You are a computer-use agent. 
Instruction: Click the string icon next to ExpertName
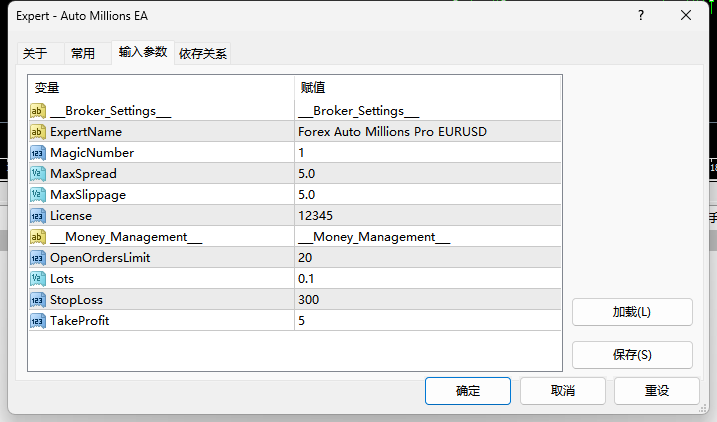click(37, 132)
